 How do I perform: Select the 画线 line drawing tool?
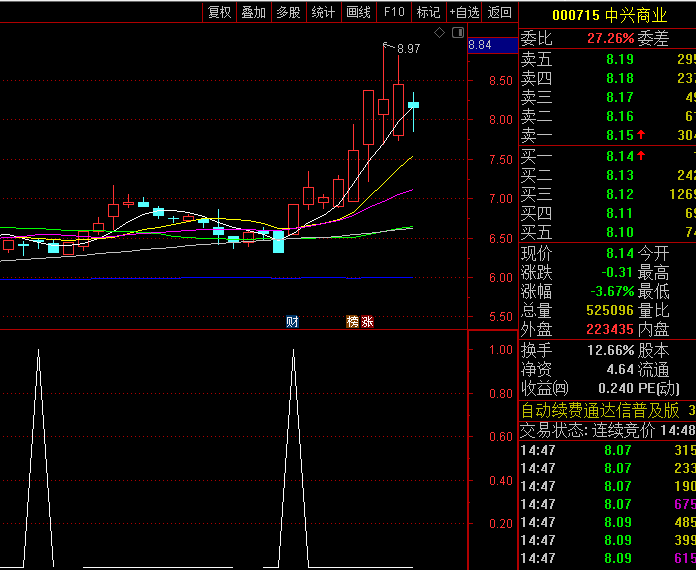(358, 12)
